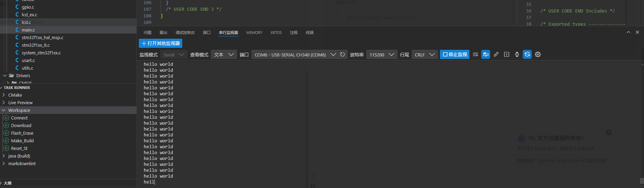The height and width of the screenshot is (188, 644).
Task: Close the faded notification popup
Action: [609, 133]
